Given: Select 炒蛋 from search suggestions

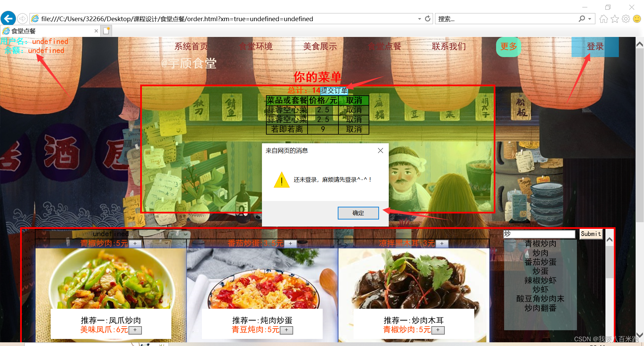Looking at the screenshot, I should point(540,271).
